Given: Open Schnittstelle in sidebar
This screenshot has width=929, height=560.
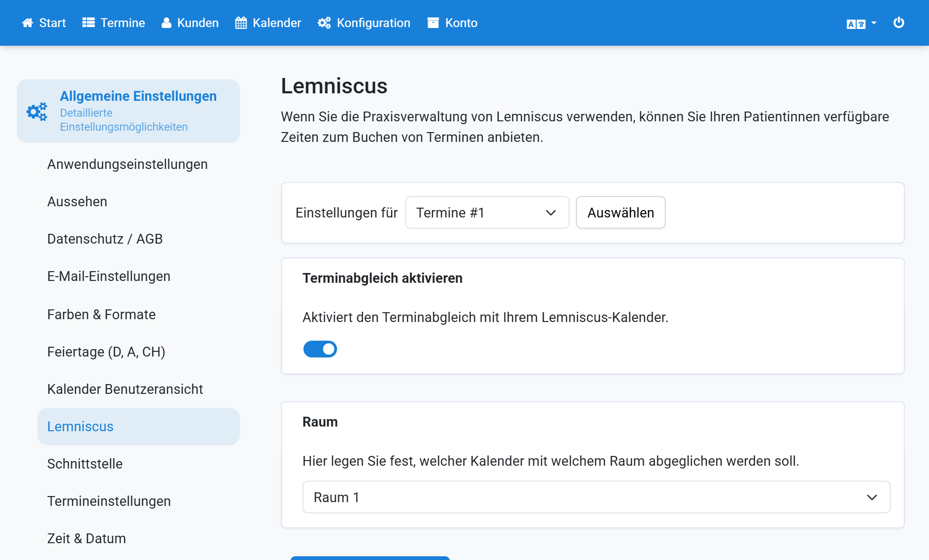Looking at the screenshot, I should 85,464.
